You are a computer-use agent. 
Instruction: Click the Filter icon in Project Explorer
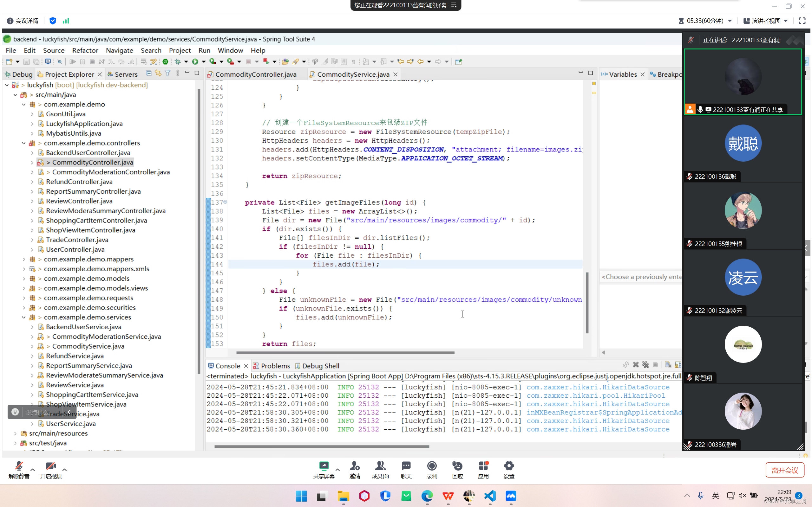[x=168, y=74]
